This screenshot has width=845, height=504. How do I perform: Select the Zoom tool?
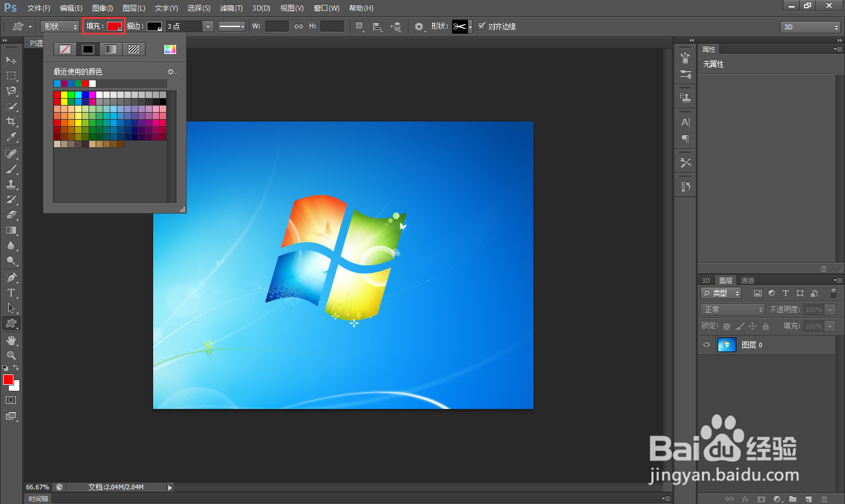[11, 356]
